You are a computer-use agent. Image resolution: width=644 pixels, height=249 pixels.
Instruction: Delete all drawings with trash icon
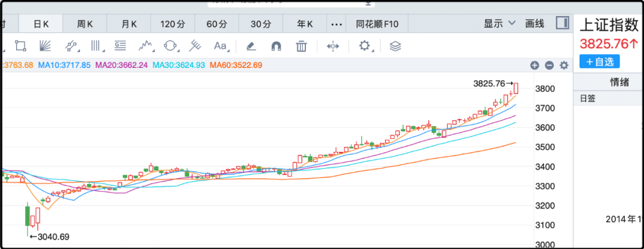click(302, 46)
